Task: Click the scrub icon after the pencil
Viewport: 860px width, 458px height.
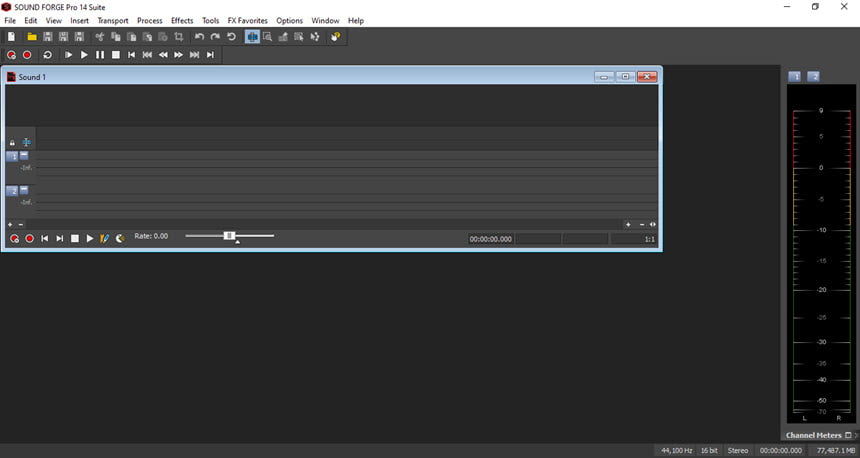Action: (x=120, y=239)
